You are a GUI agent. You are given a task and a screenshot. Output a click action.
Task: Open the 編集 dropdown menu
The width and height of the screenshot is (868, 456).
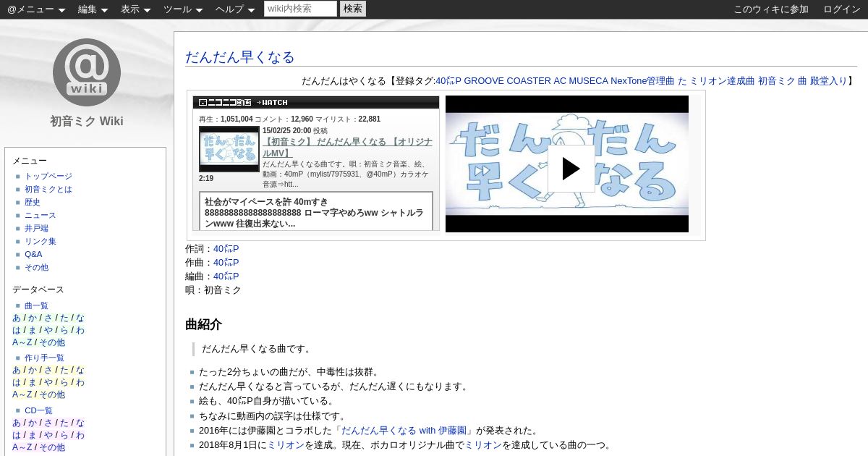point(93,9)
